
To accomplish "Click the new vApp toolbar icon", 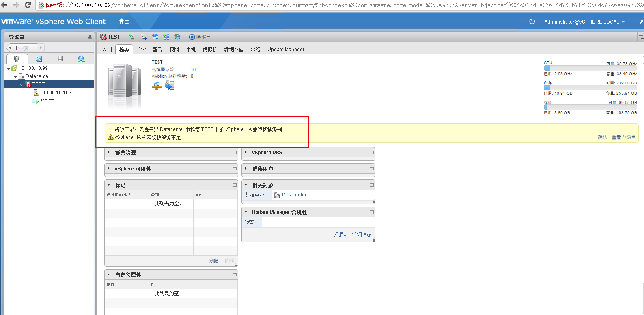I will tap(166, 37).
